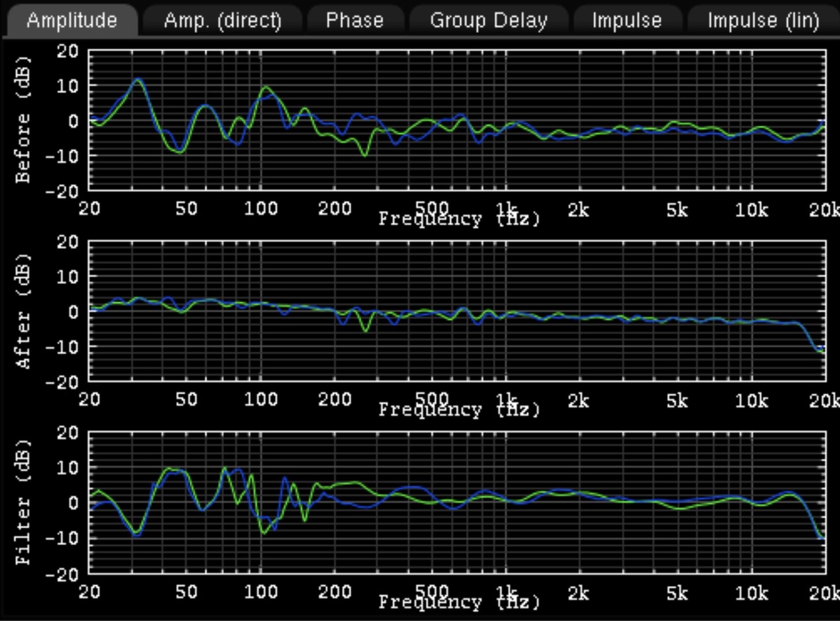The height and width of the screenshot is (621, 840).
Task: Click "Frequency (Hz)" label under the Filter graph
Action: (459, 602)
